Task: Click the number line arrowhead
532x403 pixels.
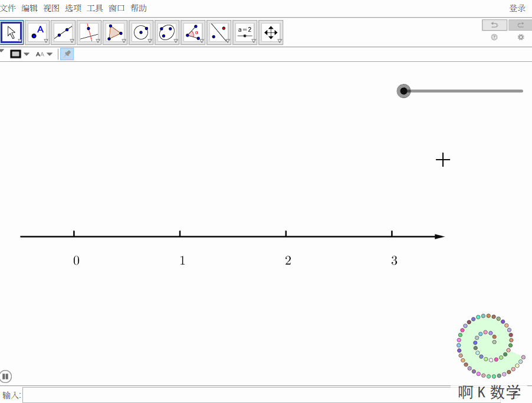Action: tap(440, 237)
